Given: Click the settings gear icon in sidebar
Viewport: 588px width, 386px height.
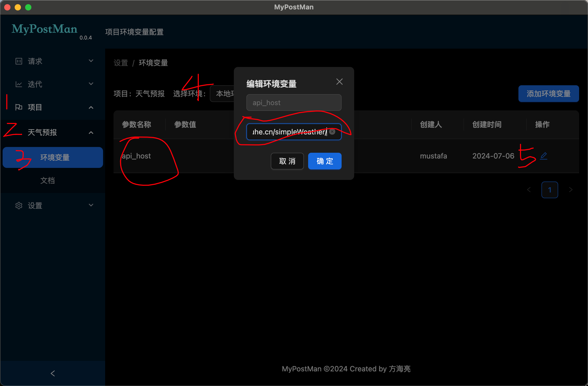Looking at the screenshot, I should tap(19, 206).
